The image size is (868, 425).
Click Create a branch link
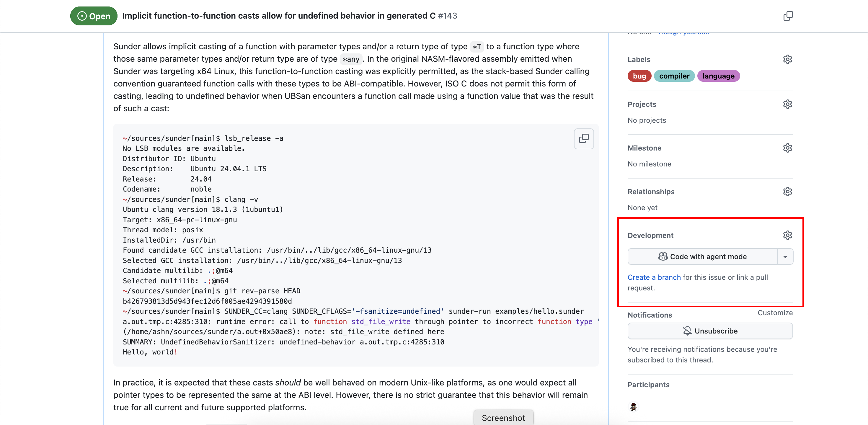click(654, 277)
